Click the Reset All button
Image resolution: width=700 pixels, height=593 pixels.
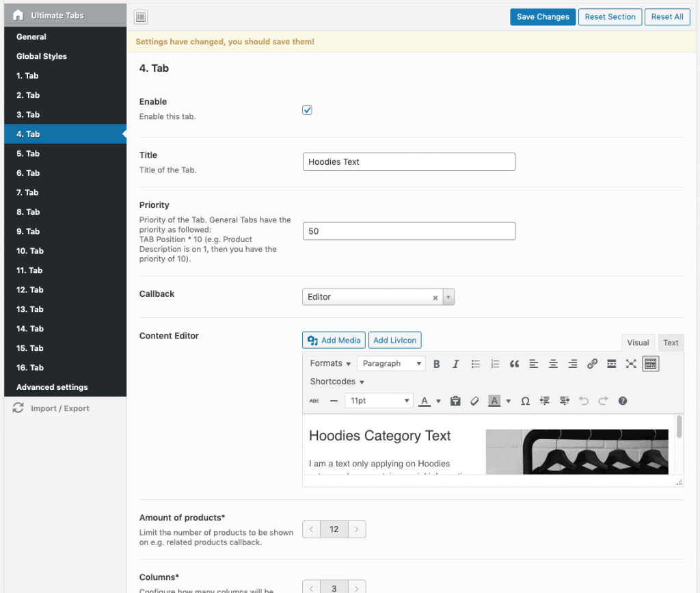[667, 17]
